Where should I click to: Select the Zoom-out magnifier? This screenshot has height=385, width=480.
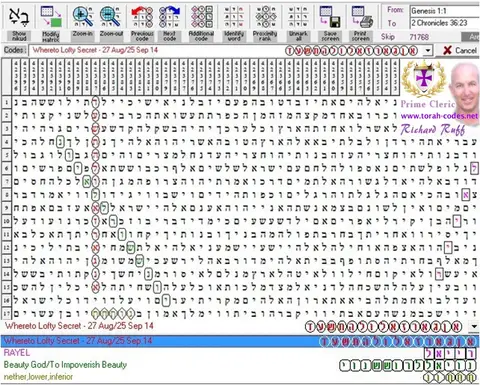pyautogui.click(x=111, y=17)
